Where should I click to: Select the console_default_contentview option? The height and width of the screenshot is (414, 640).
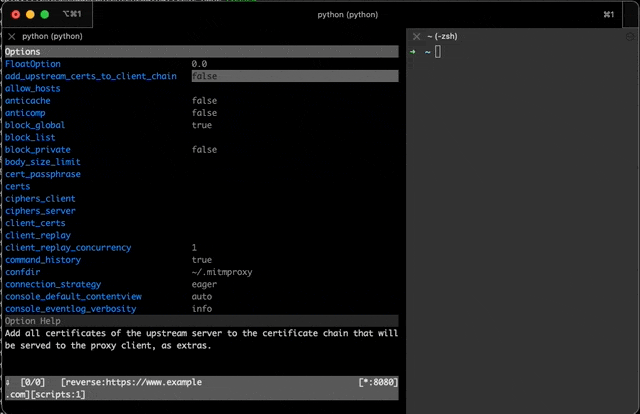pos(73,297)
